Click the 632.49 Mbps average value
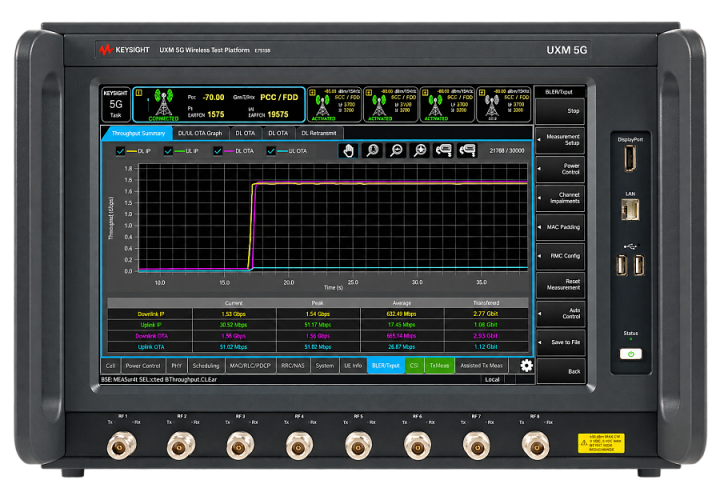720x480 pixels. click(401, 314)
